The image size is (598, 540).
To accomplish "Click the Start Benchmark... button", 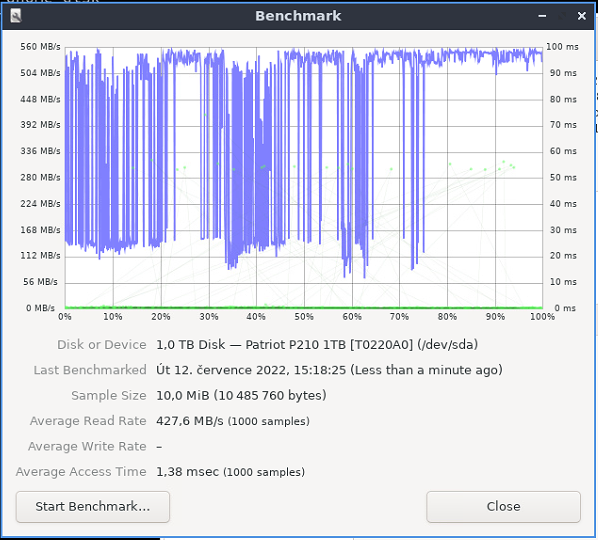I will pos(93,506).
